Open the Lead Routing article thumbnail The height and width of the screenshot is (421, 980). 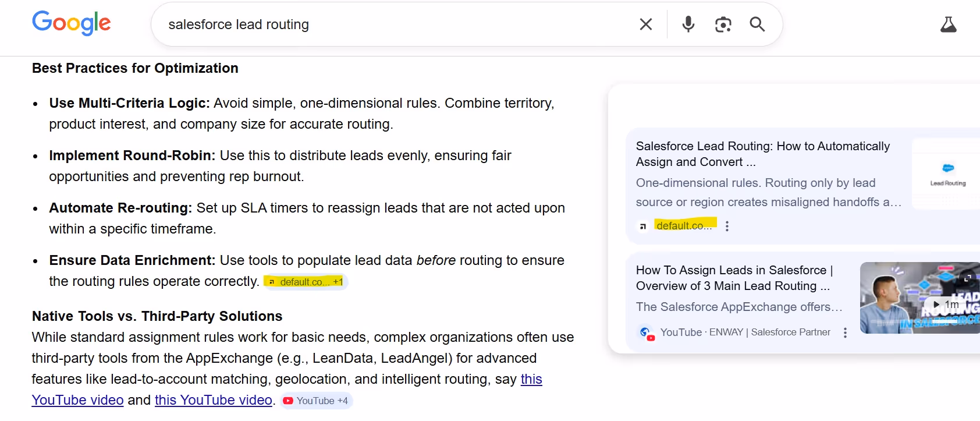946,174
